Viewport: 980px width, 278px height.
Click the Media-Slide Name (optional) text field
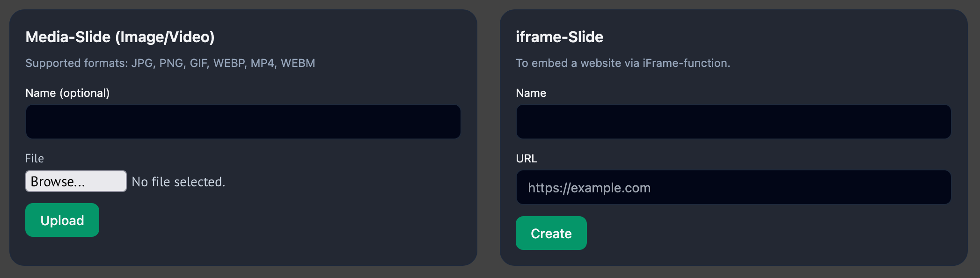(x=243, y=122)
